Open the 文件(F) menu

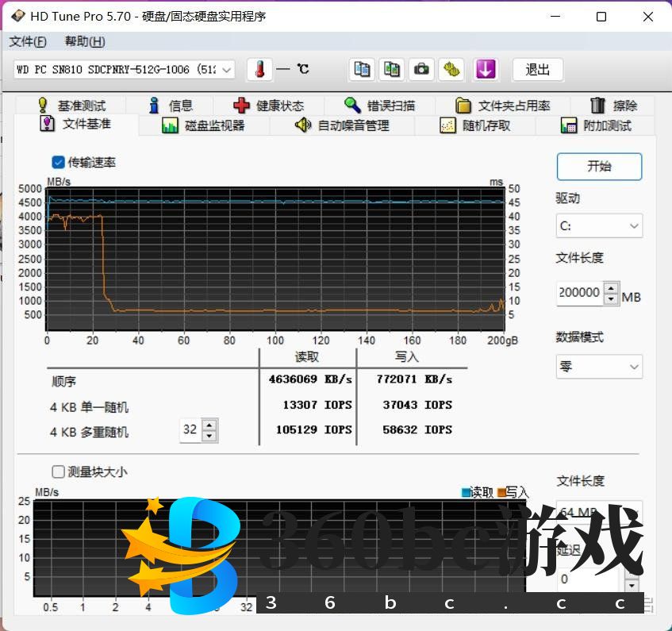28,41
